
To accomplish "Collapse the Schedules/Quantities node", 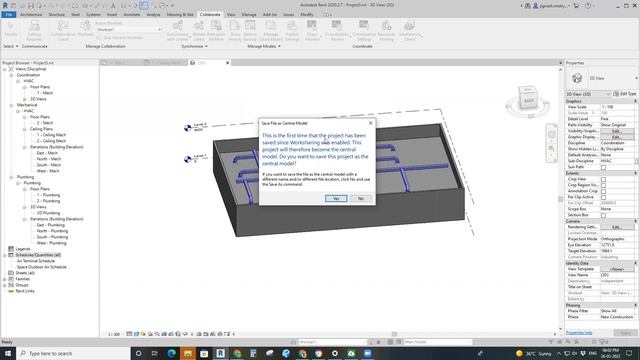I will [x=5, y=255].
